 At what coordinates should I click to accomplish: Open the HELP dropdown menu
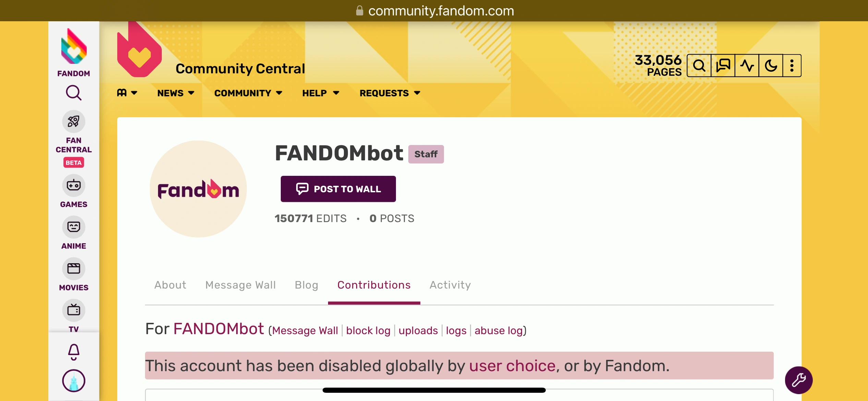click(x=320, y=93)
